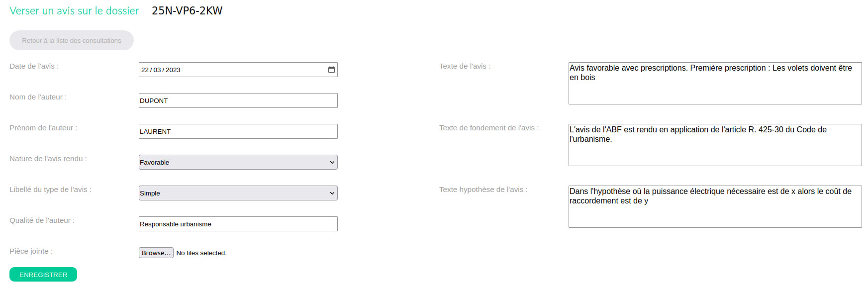The image size is (868, 290).
Task: Click inside the Texte de l'avis textarea
Action: pos(715,83)
